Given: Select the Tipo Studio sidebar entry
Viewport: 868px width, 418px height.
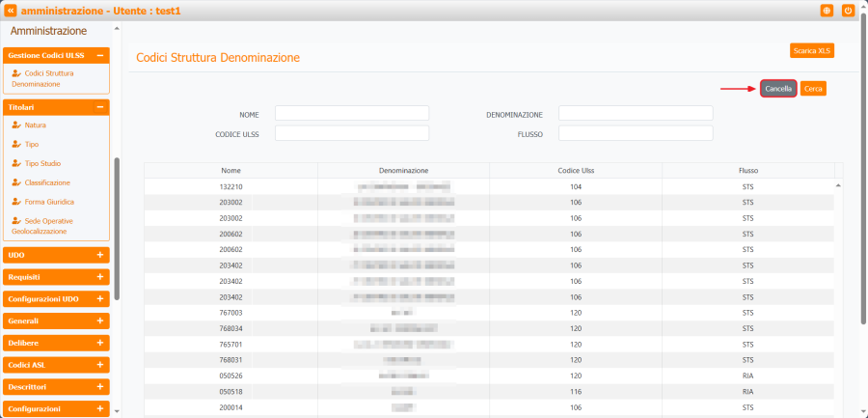Looking at the screenshot, I should click(42, 163).
